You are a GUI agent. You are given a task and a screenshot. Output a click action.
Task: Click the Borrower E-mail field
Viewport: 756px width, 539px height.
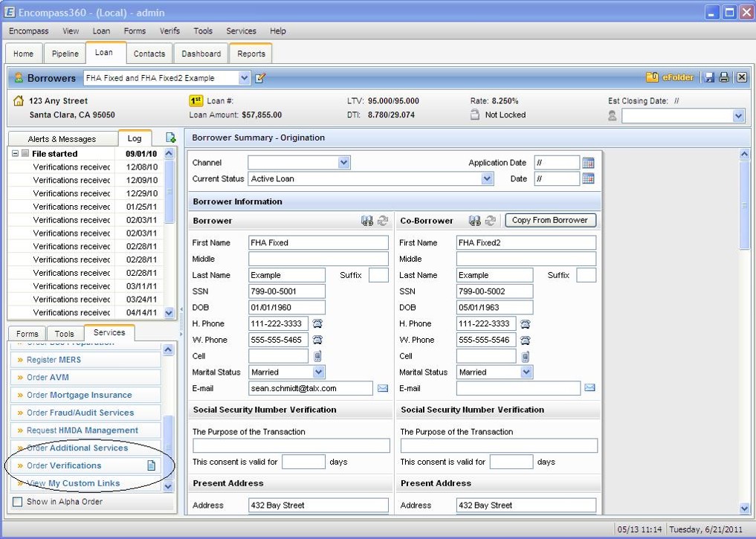click(x=311, y=388)
